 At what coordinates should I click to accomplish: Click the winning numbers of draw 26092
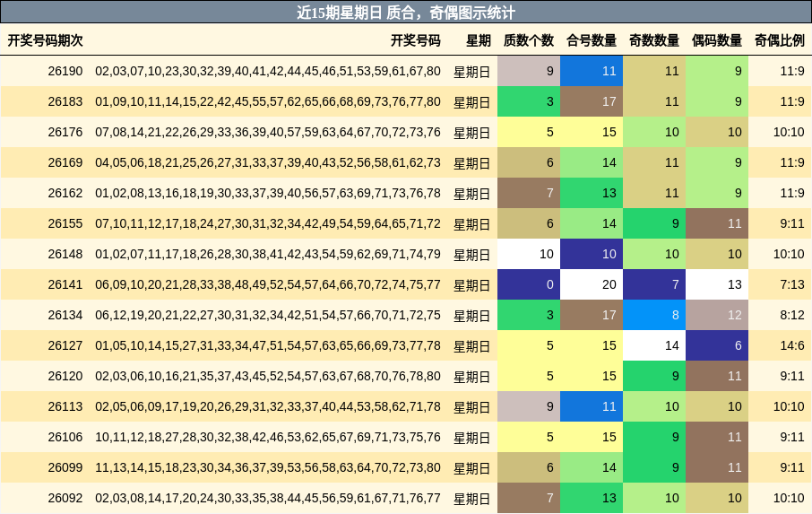coord(268,499)
